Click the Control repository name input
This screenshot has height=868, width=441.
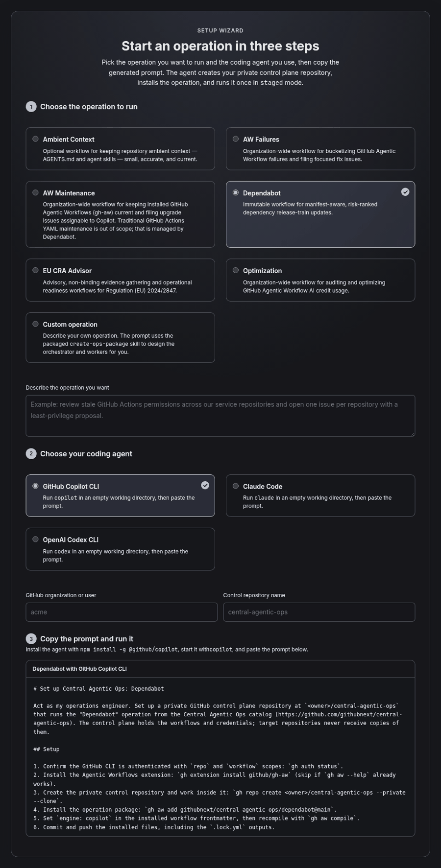pos(319,612)
